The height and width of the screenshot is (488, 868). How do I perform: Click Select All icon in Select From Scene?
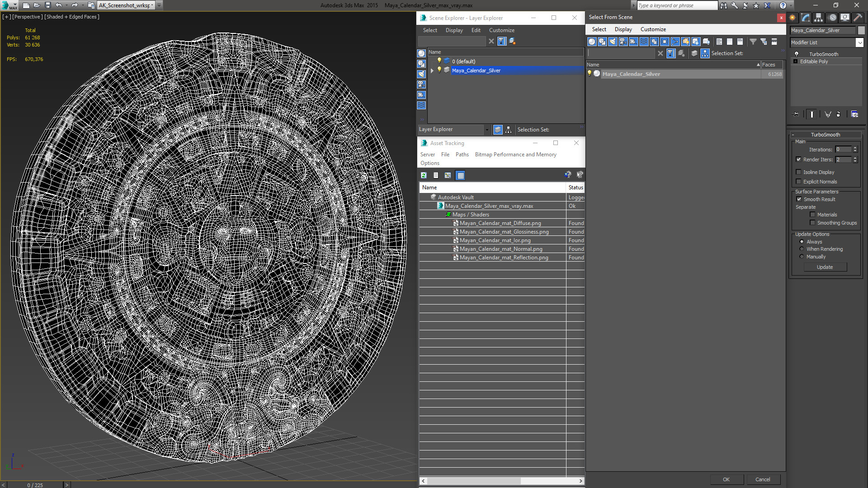tap(719, 42)
